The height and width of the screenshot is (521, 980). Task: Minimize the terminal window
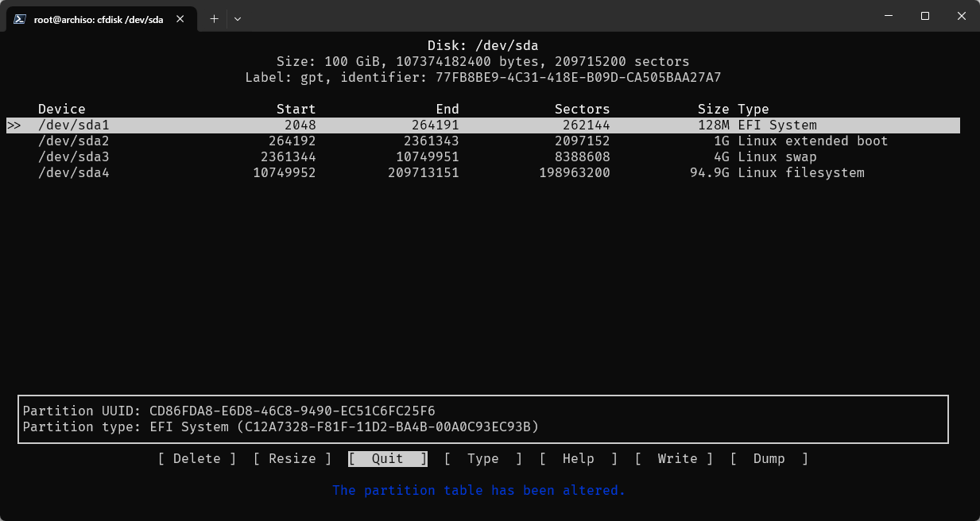[888, 16]
